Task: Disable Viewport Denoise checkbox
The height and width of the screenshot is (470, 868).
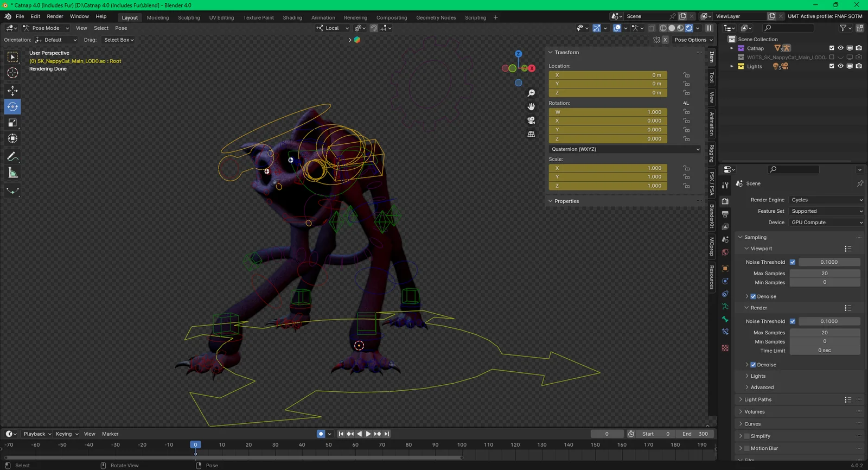Action: pyautogui.click(x=753, y=296)
